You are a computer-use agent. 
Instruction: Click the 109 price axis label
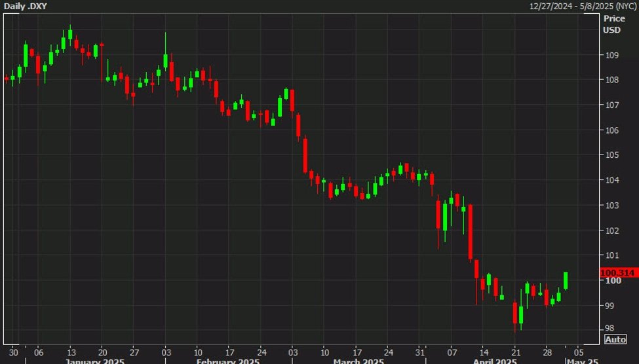611,55
